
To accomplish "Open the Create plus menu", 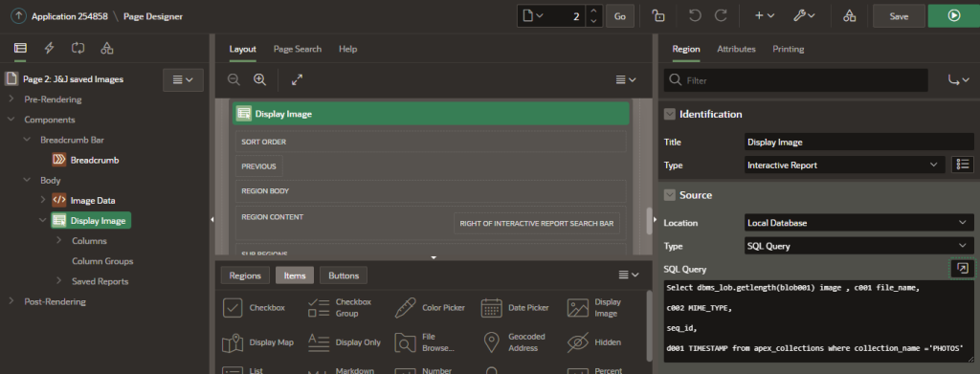I will [765, 16].
